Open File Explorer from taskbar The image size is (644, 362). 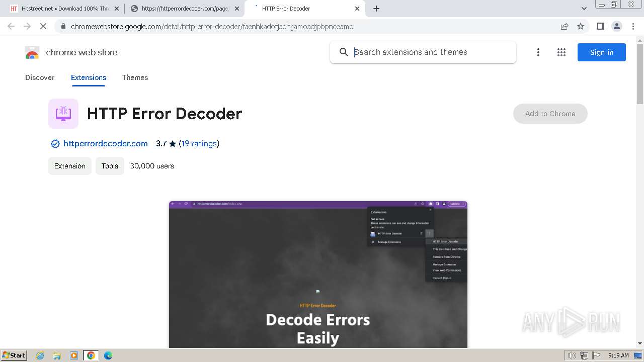57,355
